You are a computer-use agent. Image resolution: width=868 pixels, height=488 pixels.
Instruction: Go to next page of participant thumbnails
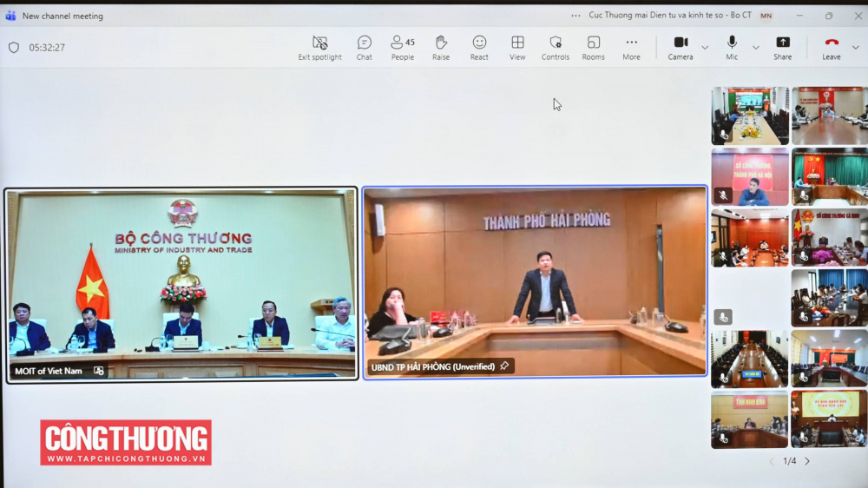point(807,461)
